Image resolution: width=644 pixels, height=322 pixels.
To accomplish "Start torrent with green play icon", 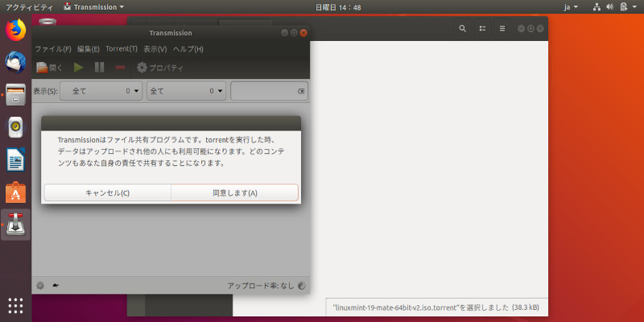I will click(x=78, y=68).
